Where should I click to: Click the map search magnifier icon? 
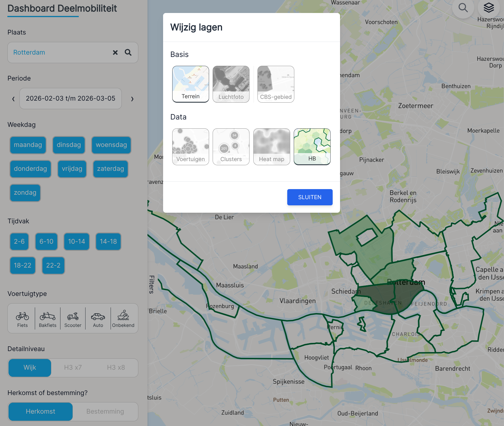pos(463,8)
